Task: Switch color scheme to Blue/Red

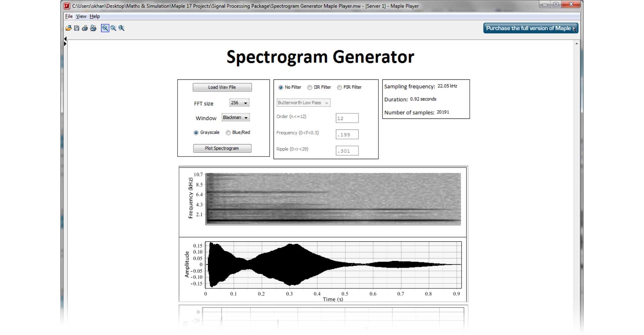Action: point(228,133)
